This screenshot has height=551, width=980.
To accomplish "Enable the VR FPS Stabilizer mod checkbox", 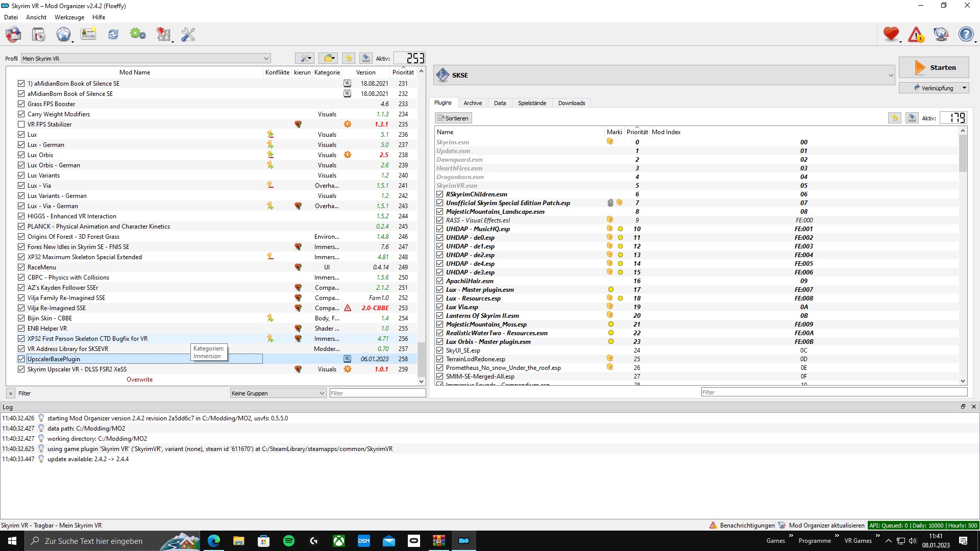I will [x=21, y=124].
